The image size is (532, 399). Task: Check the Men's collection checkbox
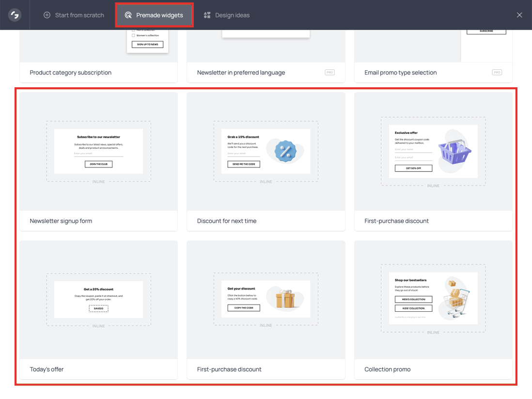click(x=133, y=30)
